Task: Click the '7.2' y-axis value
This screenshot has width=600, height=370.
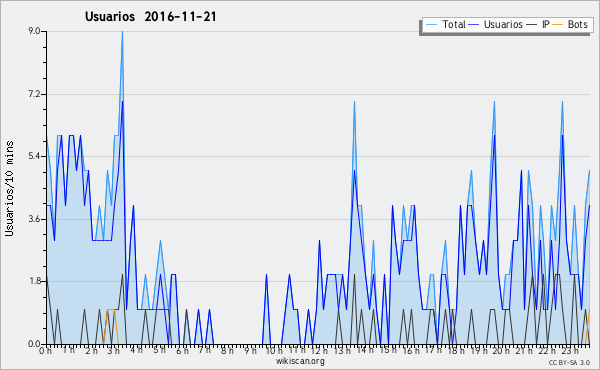Action: pos(34,94)
